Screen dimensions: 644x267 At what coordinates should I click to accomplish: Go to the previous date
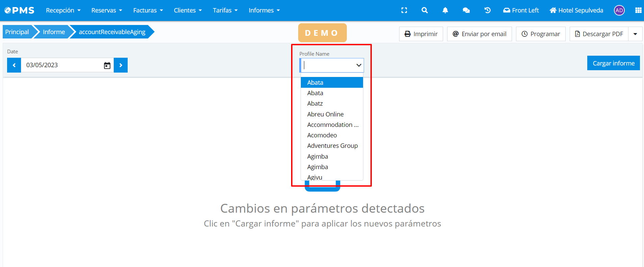(x=14, y=65)
